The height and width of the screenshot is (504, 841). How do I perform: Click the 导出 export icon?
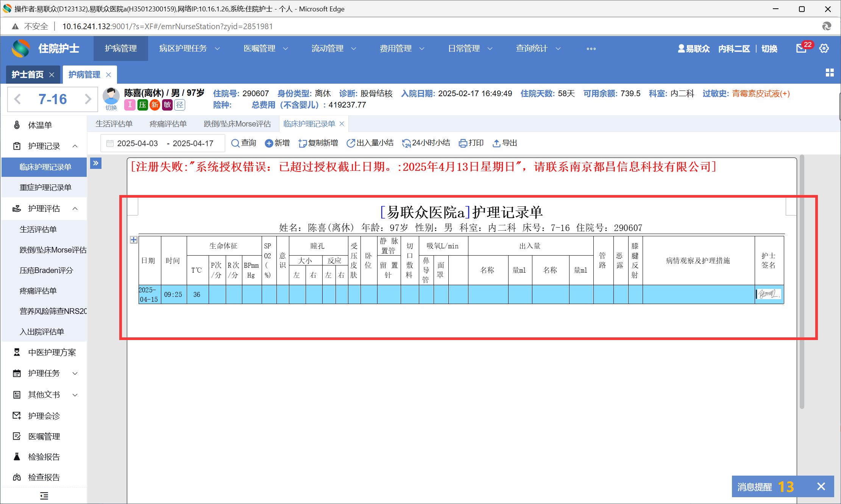pyautogui.click(x=496, y=143)
